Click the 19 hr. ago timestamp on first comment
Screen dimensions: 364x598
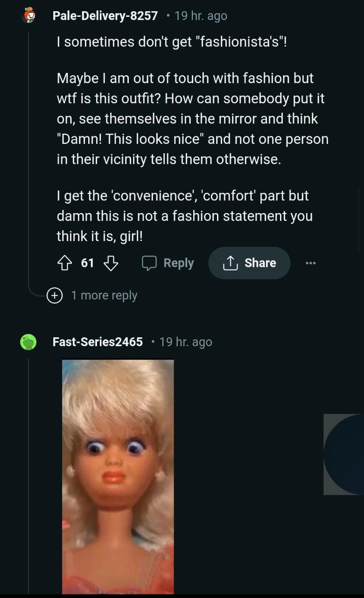(201, 16)
